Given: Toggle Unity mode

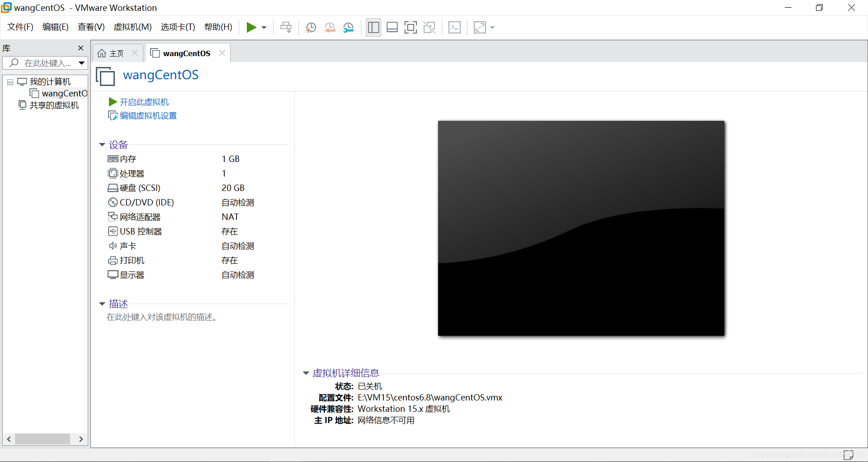Looking at the screenshot, I should 429,27.
